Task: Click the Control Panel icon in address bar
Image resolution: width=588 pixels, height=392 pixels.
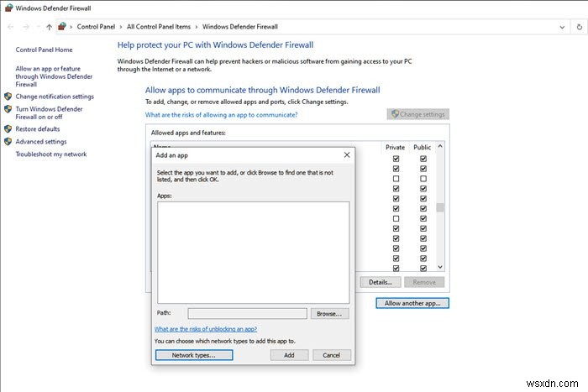Action: click(62, 26)
